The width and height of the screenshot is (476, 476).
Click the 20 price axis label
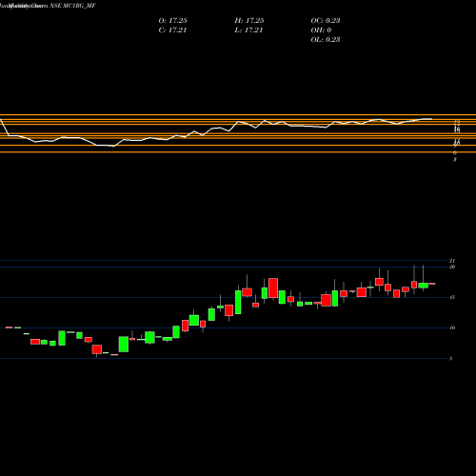pos(452,267)
